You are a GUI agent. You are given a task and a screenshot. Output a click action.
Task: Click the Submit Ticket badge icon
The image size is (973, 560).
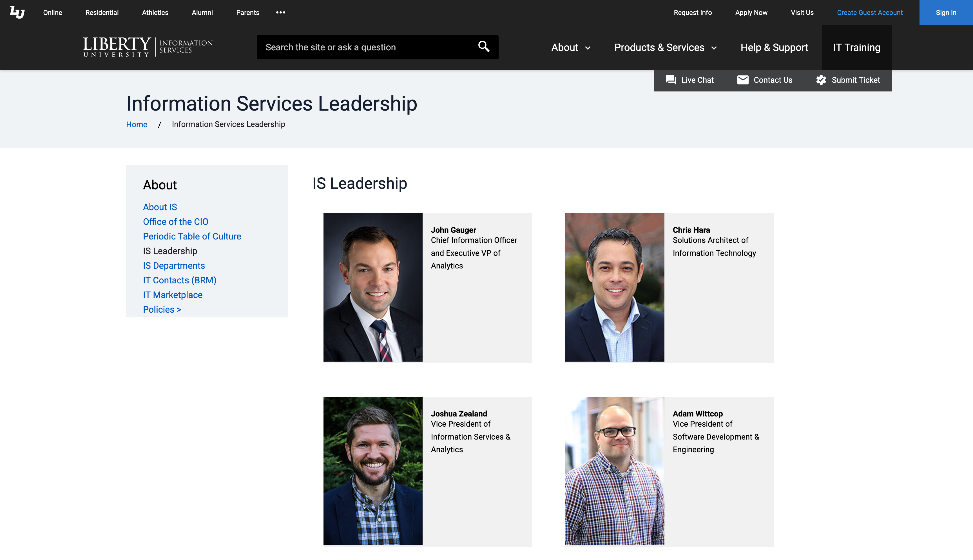(821, 80)
